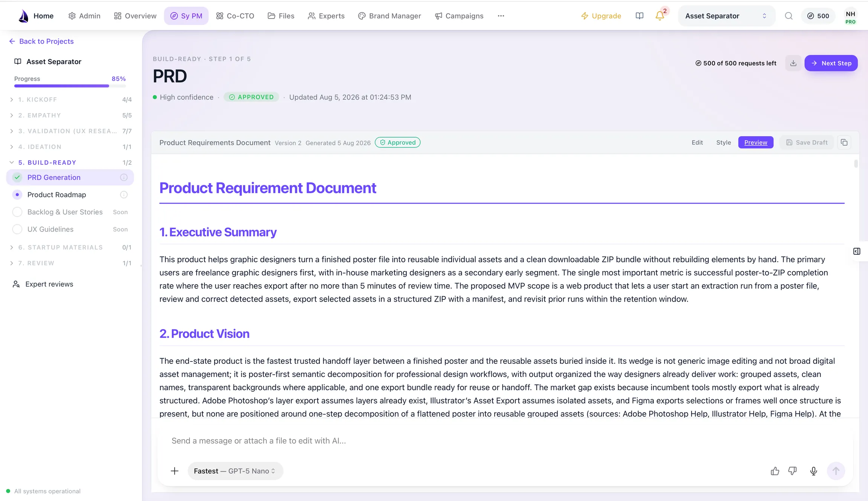Open more navigation options ellipsis
The height and width of the screenshot is (501, 868).
point(501,16)
